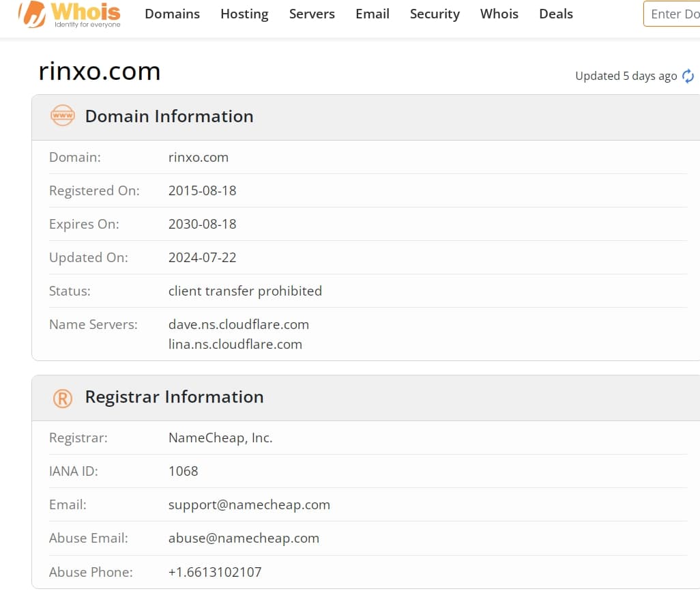This screenshot has height=600, width=700.
Task: Open the Security menu
Action: click(x=435, y=14)
